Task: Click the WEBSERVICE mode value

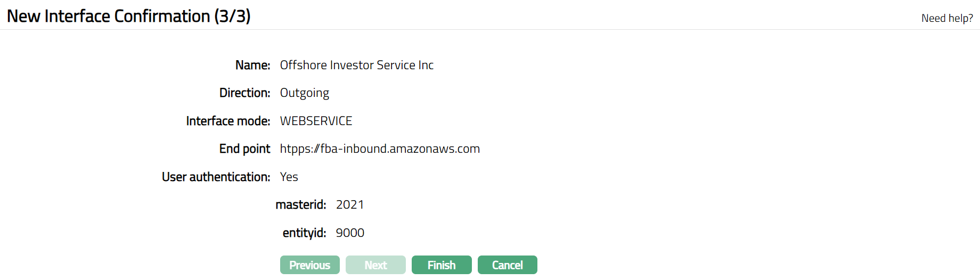Action: 316,121
